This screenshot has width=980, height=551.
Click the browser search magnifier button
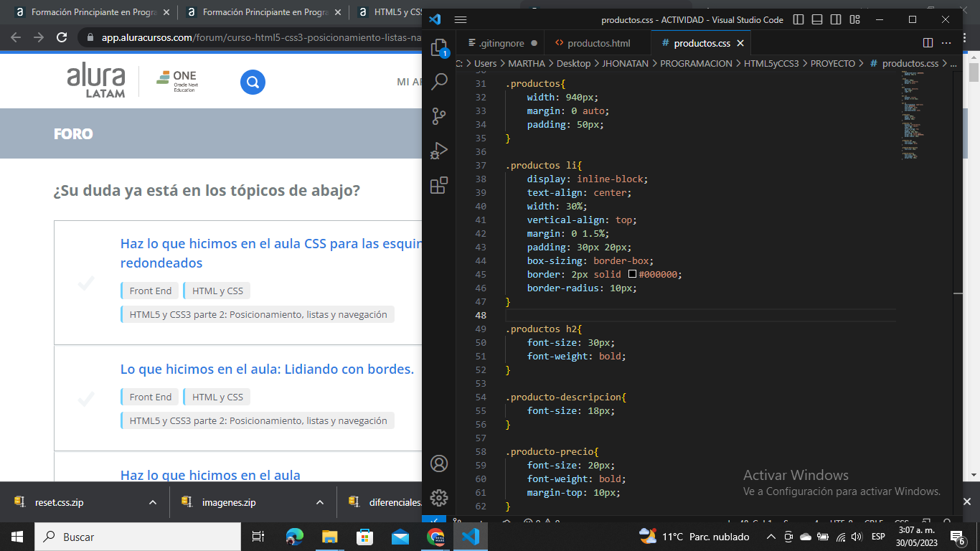pos(253,82)
